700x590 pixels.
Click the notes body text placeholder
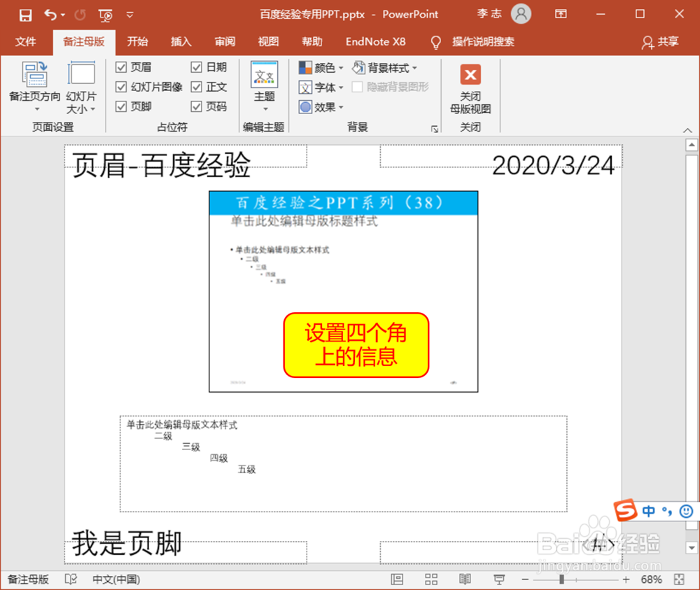coord(343,464)
